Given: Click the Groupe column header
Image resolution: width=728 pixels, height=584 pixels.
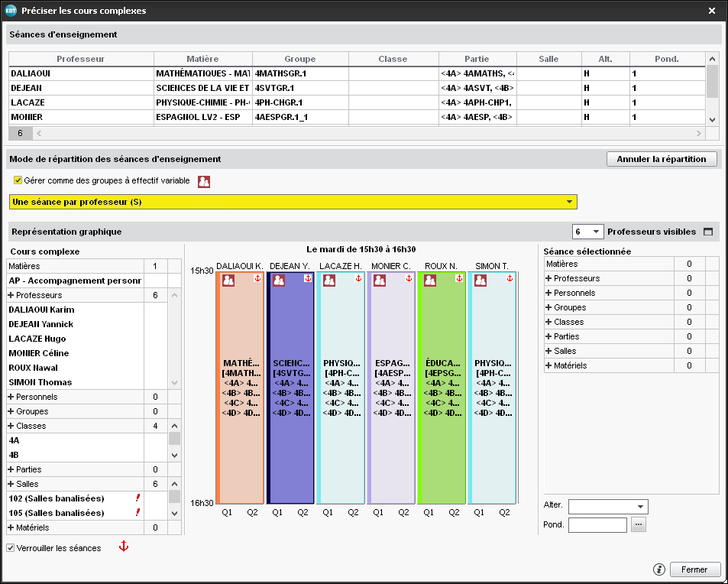Looking at the screenshot, I should [300, 59].
